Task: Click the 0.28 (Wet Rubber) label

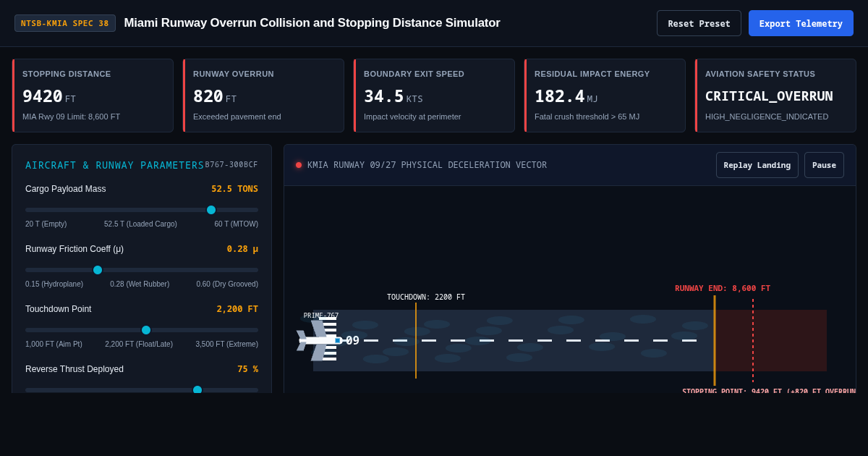Action: pyautogui.click(x=140, y=284)
